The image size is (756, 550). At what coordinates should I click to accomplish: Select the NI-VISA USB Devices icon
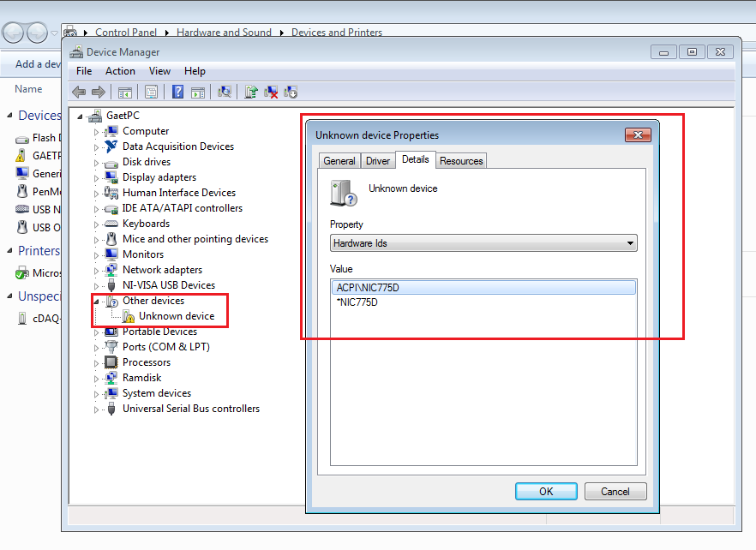(x=111, y=285)
